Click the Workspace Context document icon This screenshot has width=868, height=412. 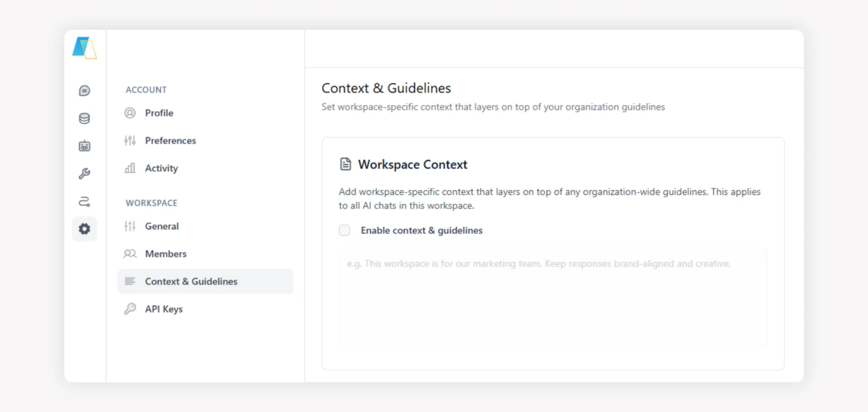click(345, 164)
